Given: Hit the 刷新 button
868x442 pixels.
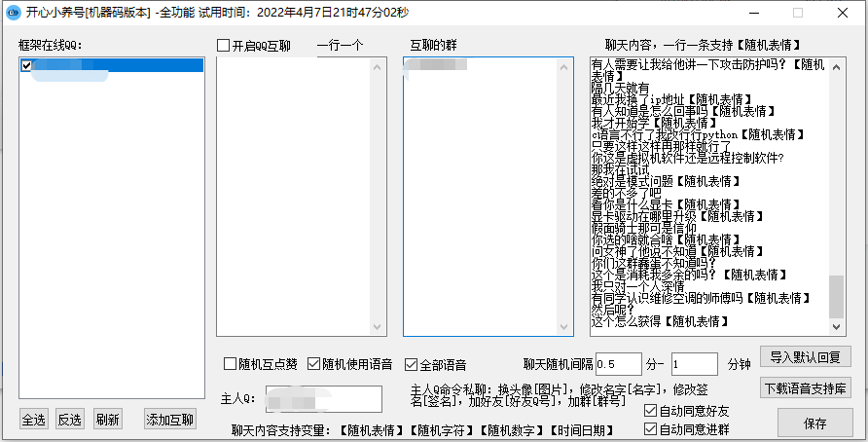Looking at the screenshot, I should [107, 420].
